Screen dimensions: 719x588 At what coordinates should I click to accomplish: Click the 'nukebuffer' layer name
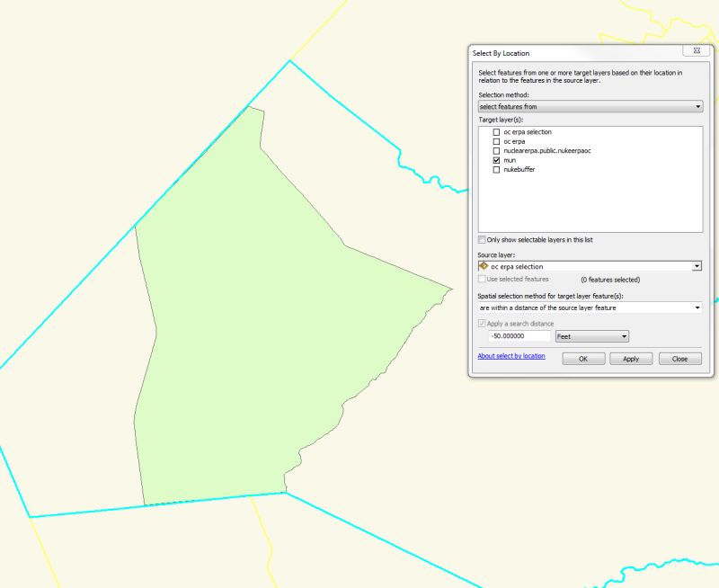click(x=519, y=170)
